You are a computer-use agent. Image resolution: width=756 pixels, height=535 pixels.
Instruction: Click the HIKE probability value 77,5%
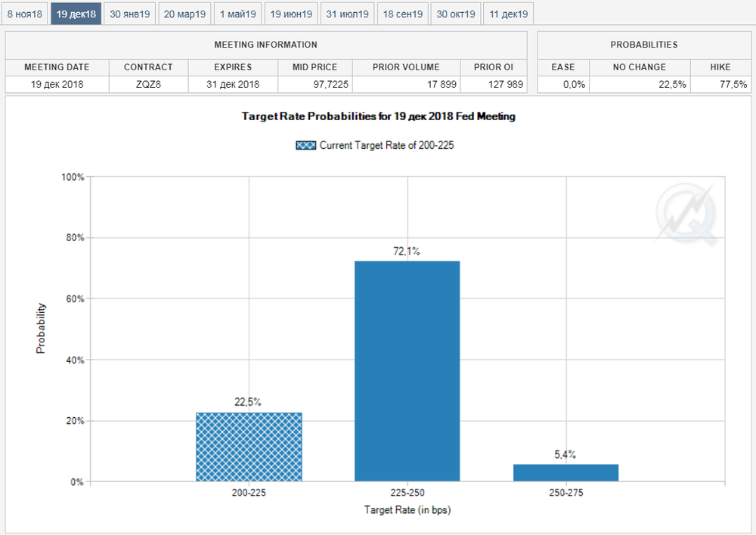tap(725, 84)
